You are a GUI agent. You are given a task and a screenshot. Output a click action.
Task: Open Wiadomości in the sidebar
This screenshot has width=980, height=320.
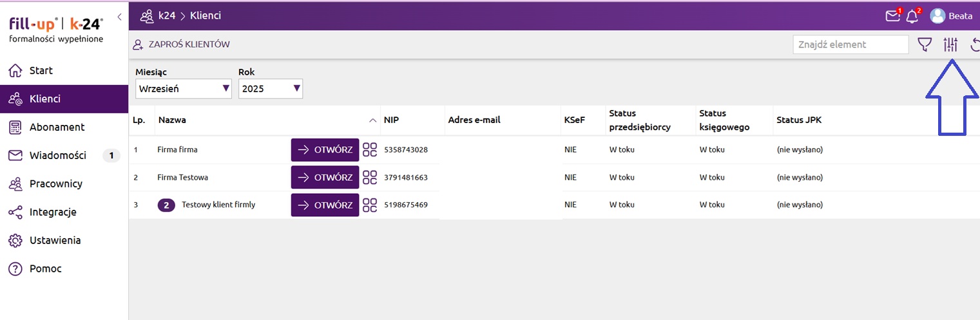coord(57,155)
